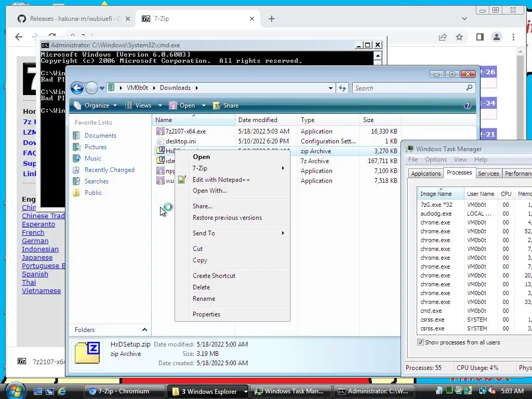
Task: Expand the address bar history dropdown
Action: click(330, 88)
